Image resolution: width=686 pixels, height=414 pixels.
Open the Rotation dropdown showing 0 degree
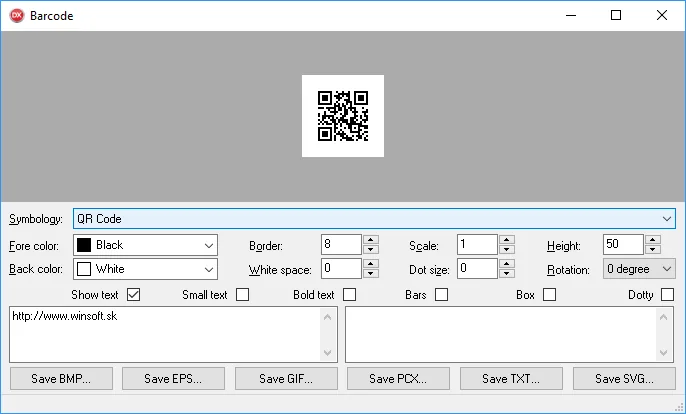coord(639,269)
